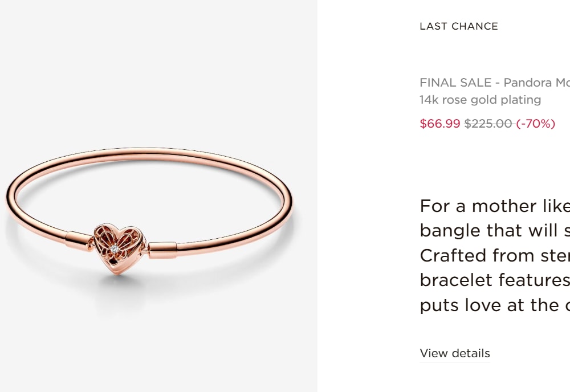Select the LAST CHANCE label
The width and height of the screenshot is (570, 392).
[x=459, y=26]
